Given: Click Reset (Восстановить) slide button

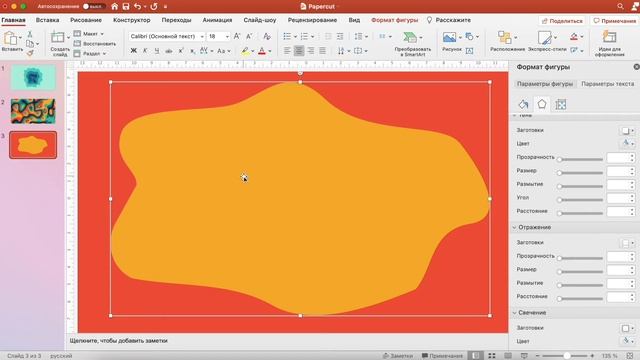Looking at the screenshot, I should coord(95,44).
